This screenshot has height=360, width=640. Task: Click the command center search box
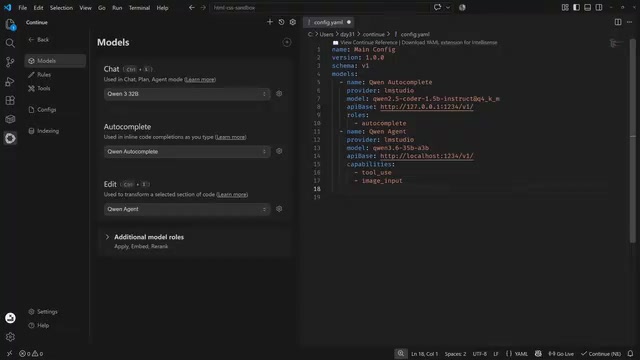coord(320,7)
